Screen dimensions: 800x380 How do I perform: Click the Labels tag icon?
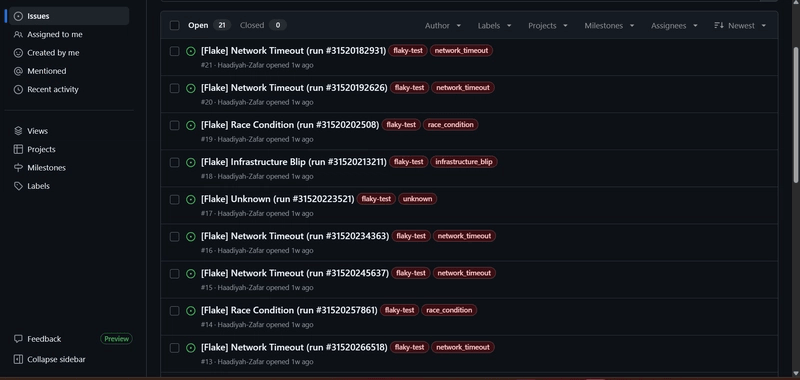(x=18, y=186)
